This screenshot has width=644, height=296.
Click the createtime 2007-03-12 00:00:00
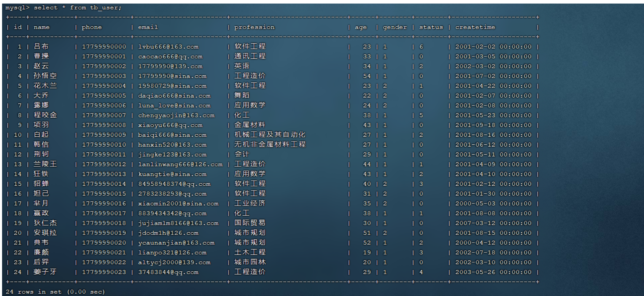(x=493, y=223)
